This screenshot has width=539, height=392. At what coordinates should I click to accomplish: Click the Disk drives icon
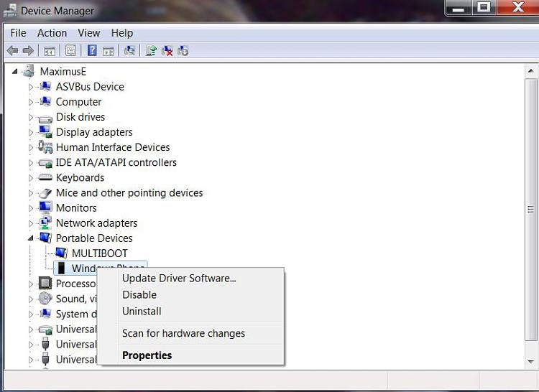click(x=45, y=118)
